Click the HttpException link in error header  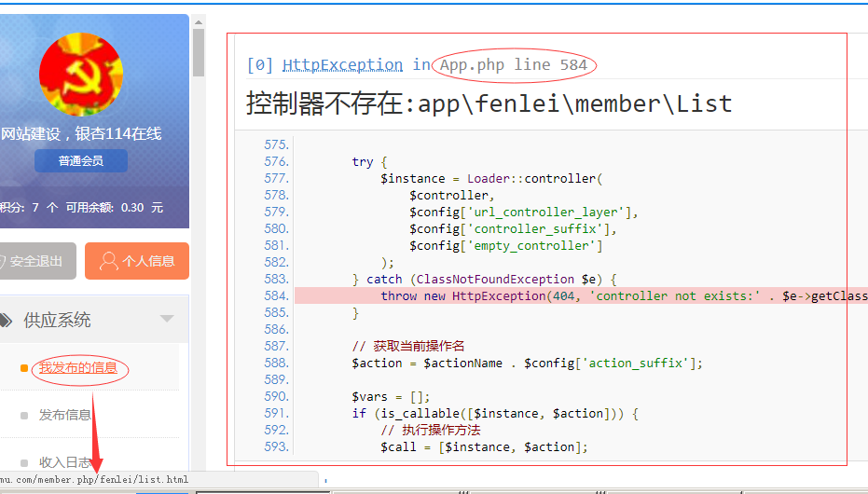coord(343,65)
